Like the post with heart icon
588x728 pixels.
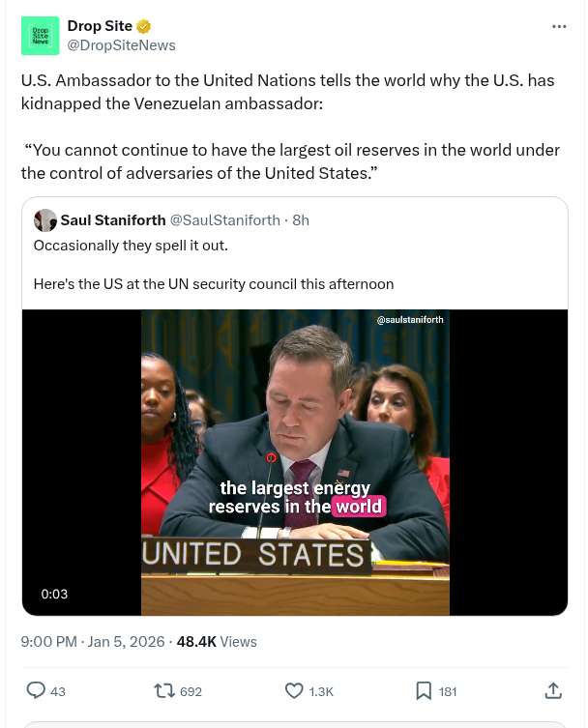(294, 690)
